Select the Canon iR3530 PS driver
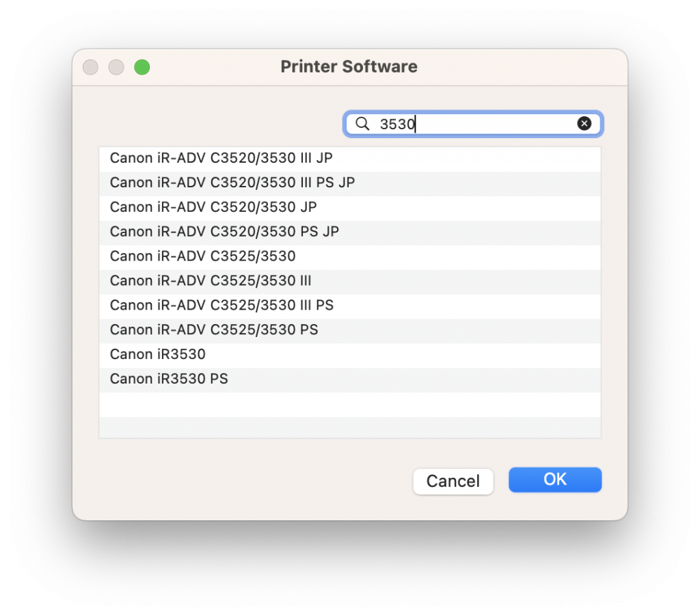 click(170, 379)
